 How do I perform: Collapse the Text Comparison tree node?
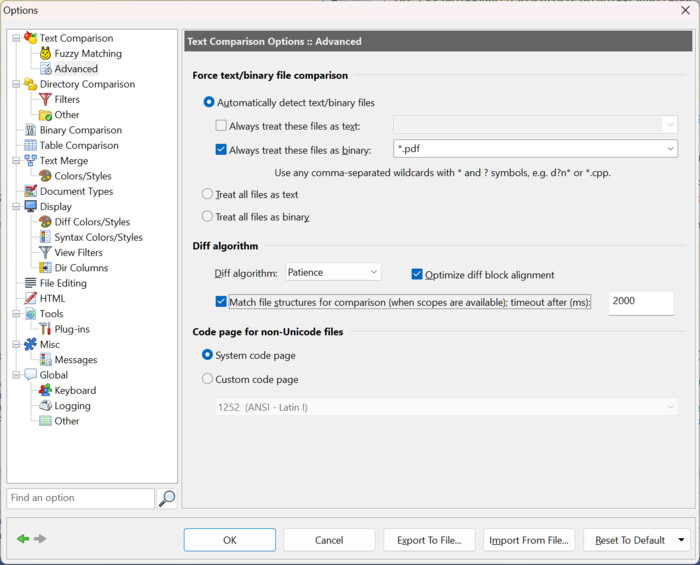pos(16,38)
